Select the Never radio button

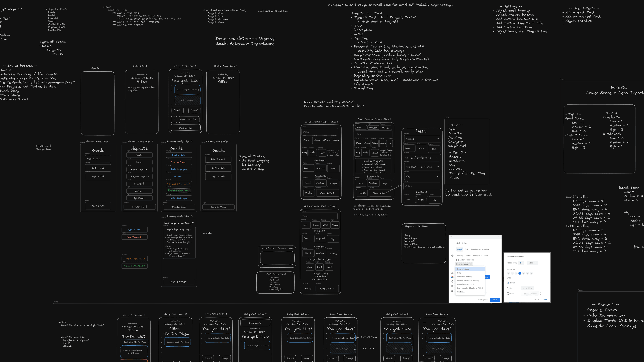click(508, 283)
